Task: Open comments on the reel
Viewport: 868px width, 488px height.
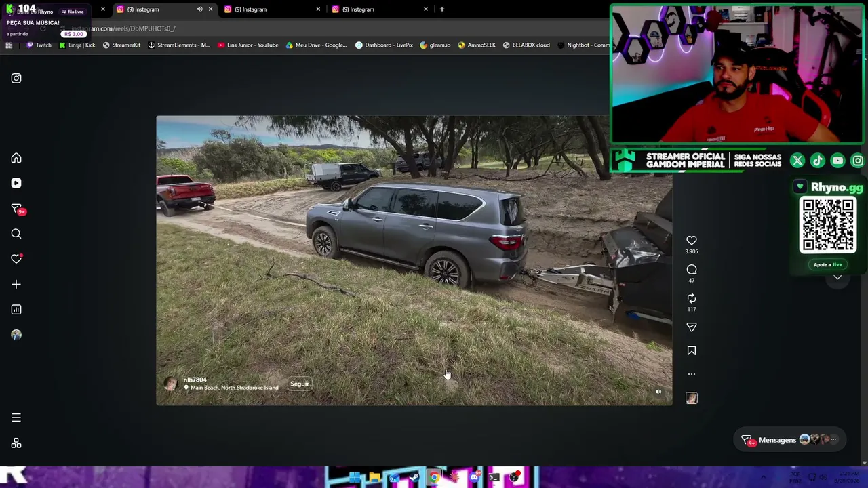Action: point(692,270)
